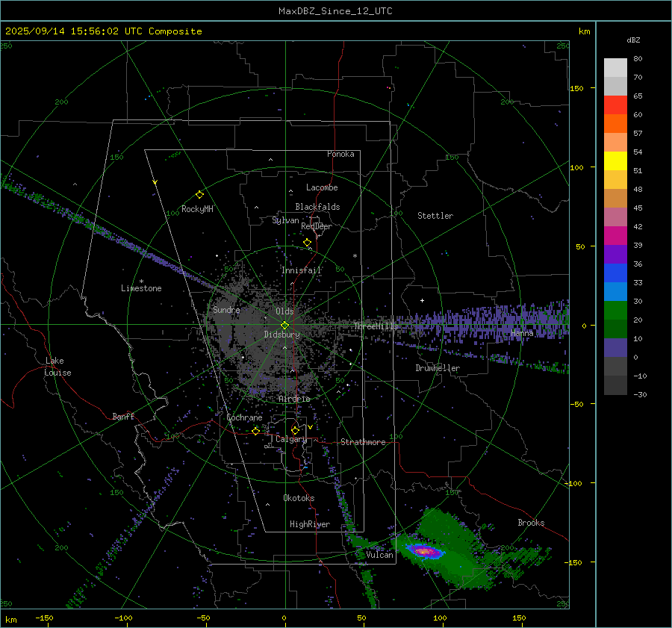Click the Cochrane town label
672x628 pixels.
pos(244,417)
